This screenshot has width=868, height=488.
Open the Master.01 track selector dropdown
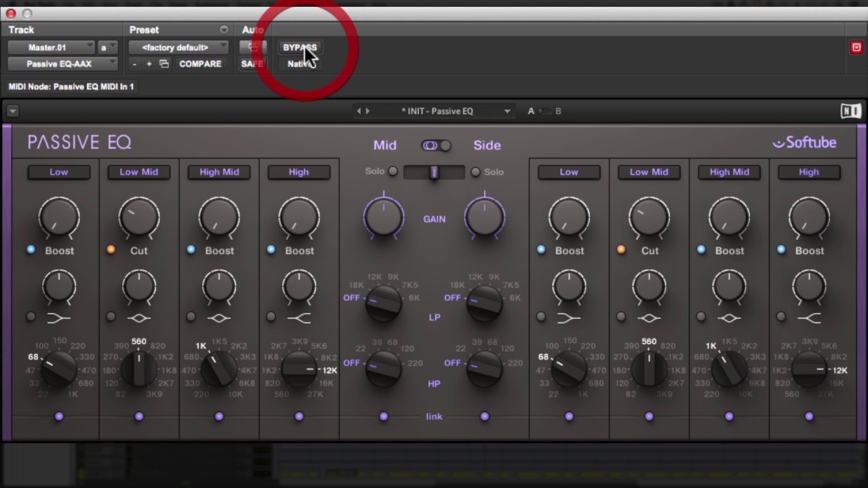pos(51,47)
